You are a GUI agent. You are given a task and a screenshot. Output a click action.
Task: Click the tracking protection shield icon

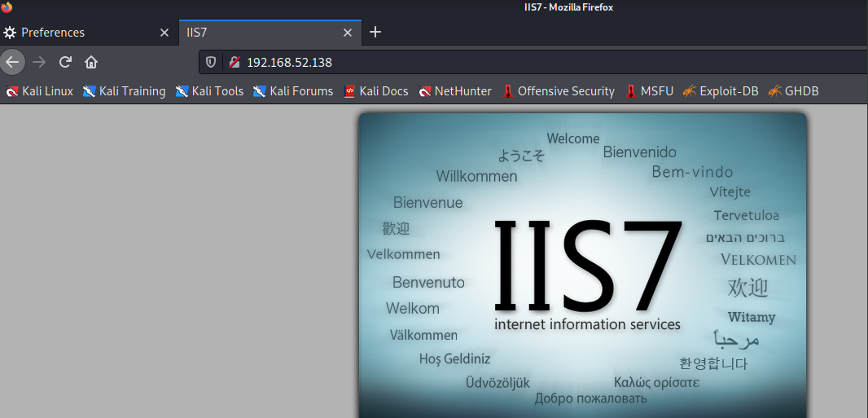point(211,62)
